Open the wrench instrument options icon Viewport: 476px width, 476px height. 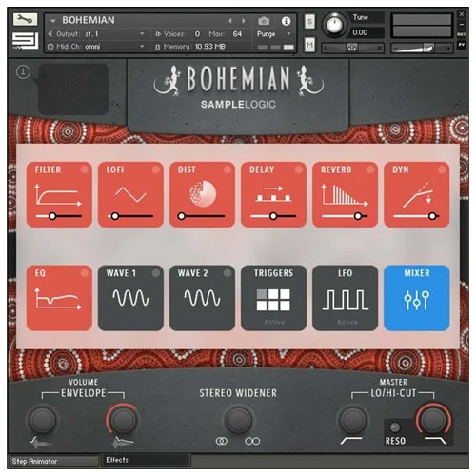(25, 20)
